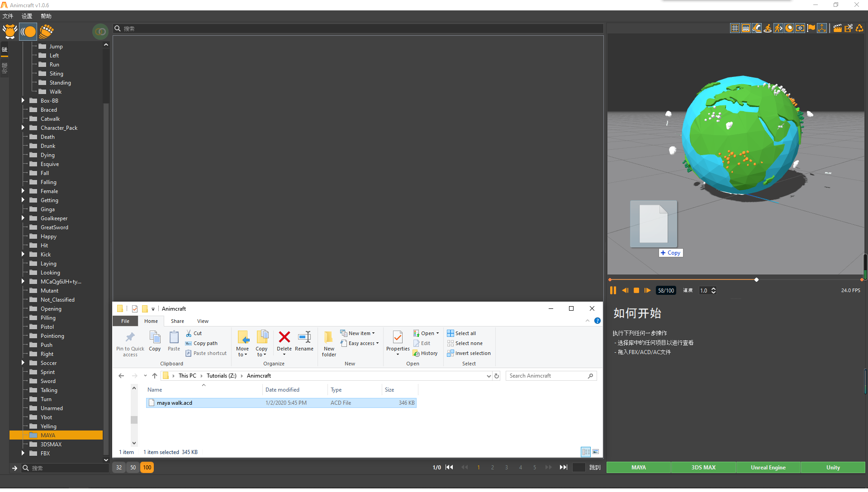Click the Pin to Quick access icon

click(x=130, y=337)
